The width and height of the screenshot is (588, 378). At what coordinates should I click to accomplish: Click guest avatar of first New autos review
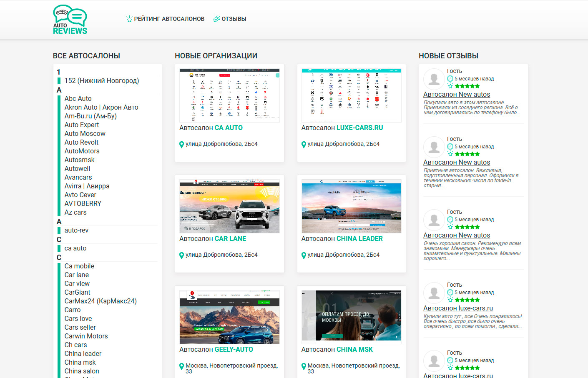pos(434,79)
